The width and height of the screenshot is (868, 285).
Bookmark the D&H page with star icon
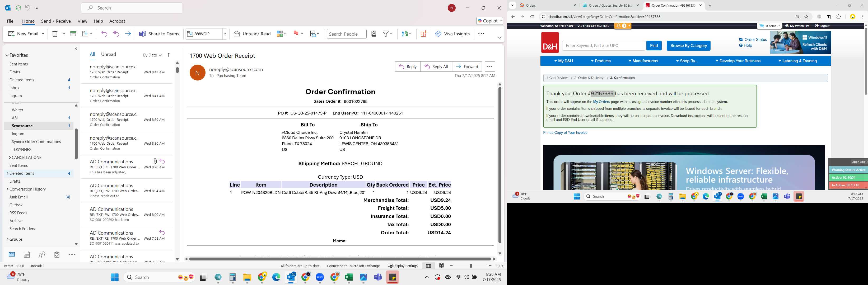coord(806,17)
